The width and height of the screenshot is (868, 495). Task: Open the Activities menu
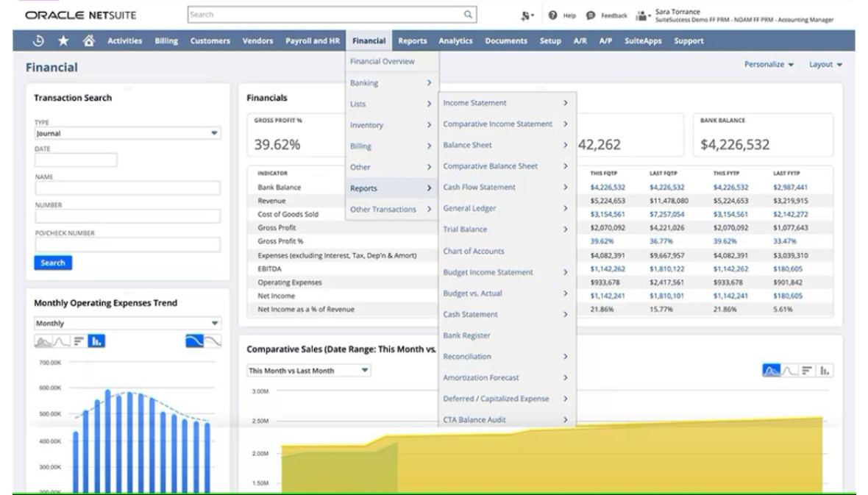(x=124, y=40)
